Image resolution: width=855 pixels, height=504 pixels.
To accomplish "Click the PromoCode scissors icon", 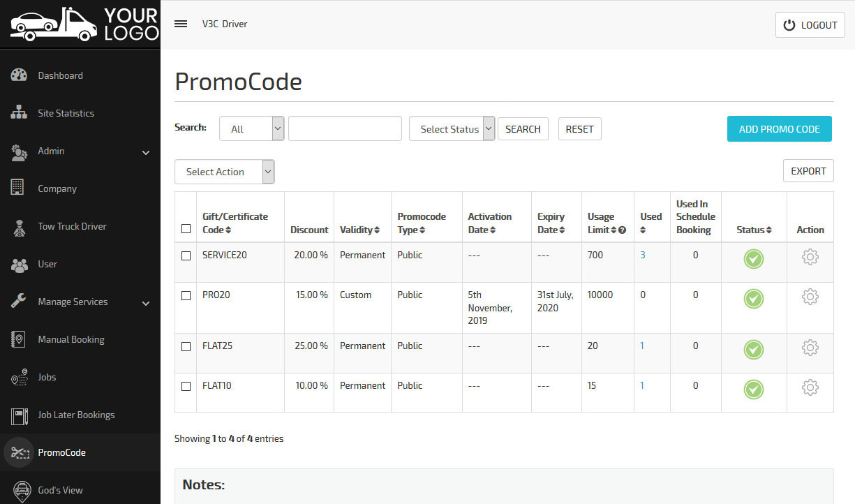I will [19, 453].
